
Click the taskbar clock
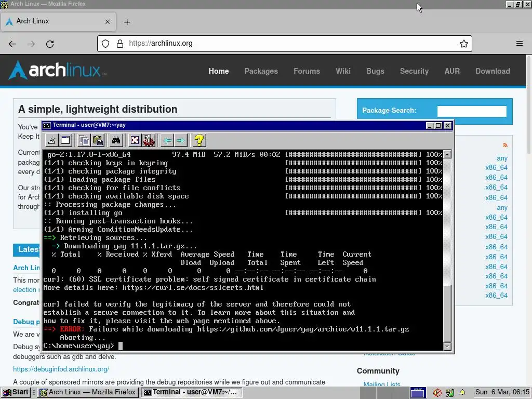502,392
